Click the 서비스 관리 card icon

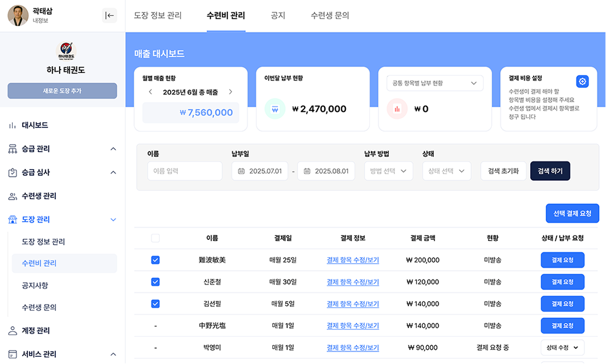(12, 354)
